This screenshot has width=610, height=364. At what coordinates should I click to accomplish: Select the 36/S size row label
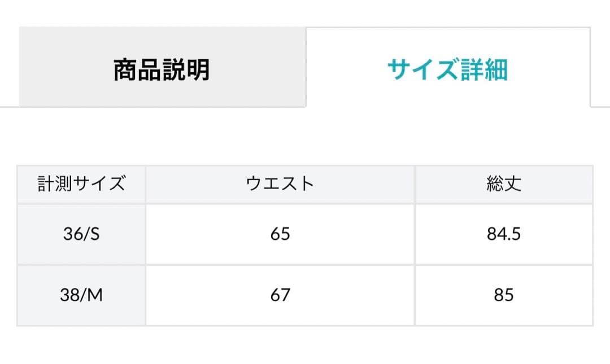[81, 234]
